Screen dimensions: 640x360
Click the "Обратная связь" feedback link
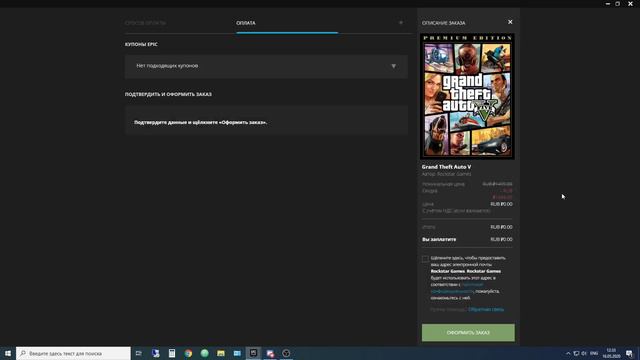click(486, 309)
